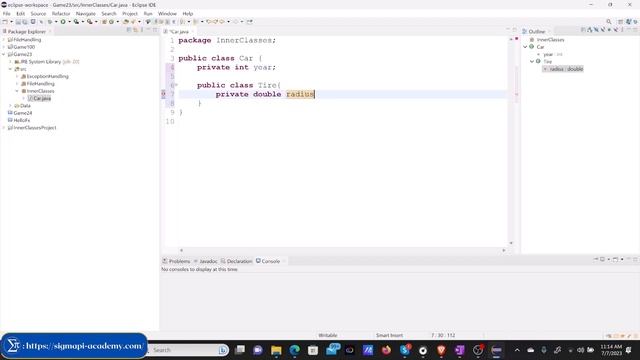This screenshot has height=360, width=640.
Task: Toggle Hide Non-Public Members in Outline
Action: pos(609,30)
